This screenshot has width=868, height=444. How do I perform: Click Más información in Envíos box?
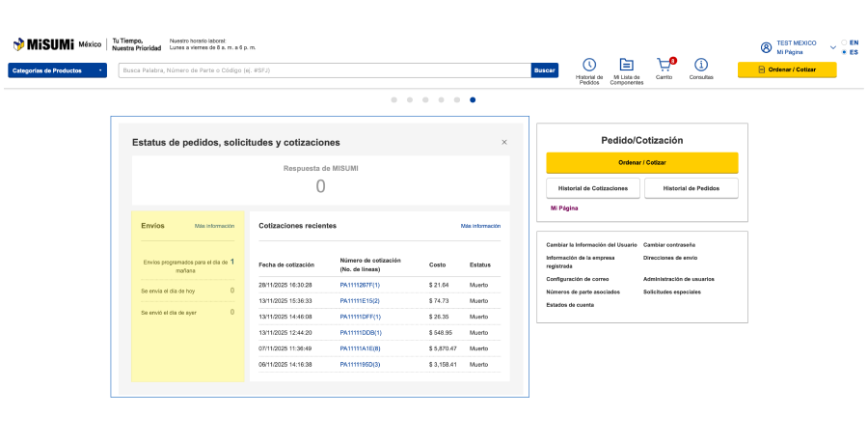[214, 226]
